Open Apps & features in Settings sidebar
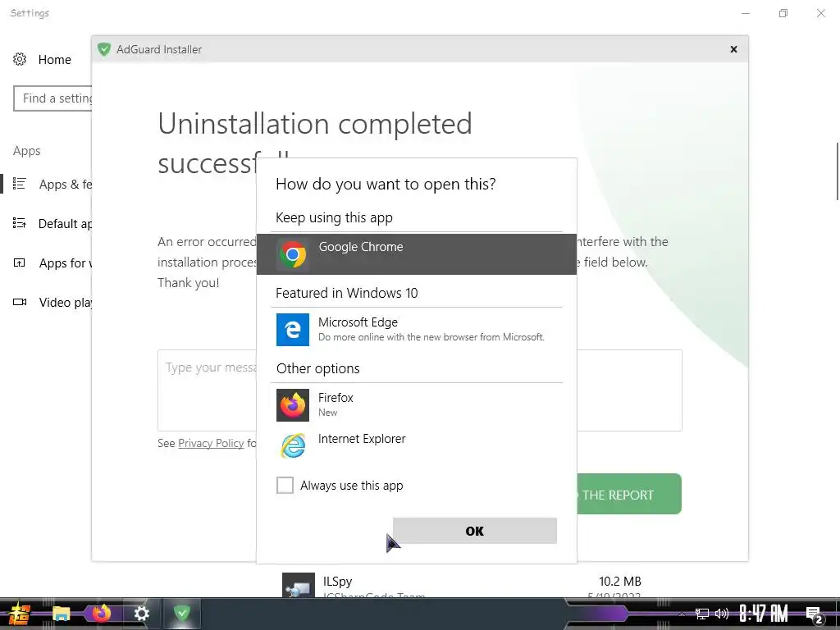Screen dimensions: 840x630 point(52,185)
